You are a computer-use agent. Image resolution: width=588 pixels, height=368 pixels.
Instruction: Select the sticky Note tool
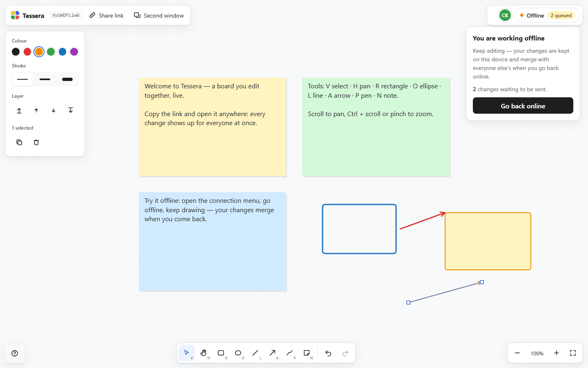click(307, 353)
